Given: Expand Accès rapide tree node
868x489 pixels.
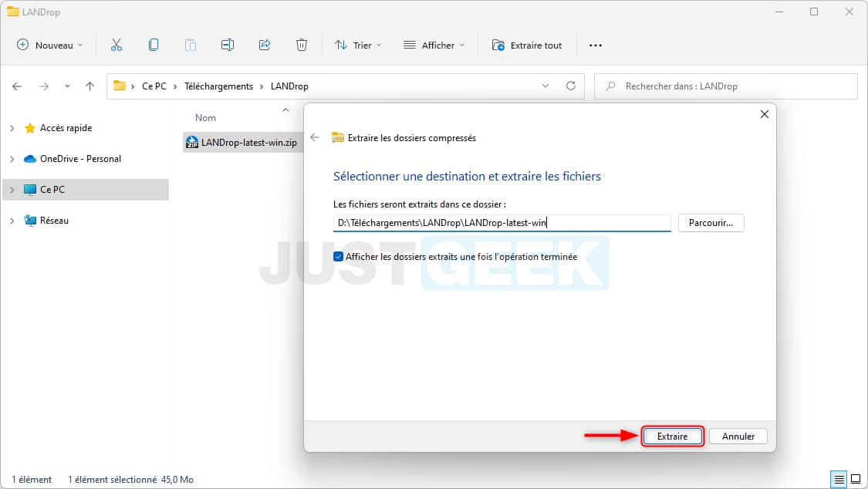Looking at the screenshot, I should point(12,128).
